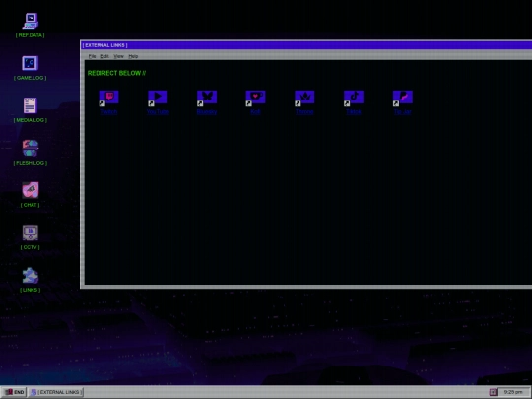Follow the YouTube text link
This screenshot has height=399, width=532.
tap(158, 111)
